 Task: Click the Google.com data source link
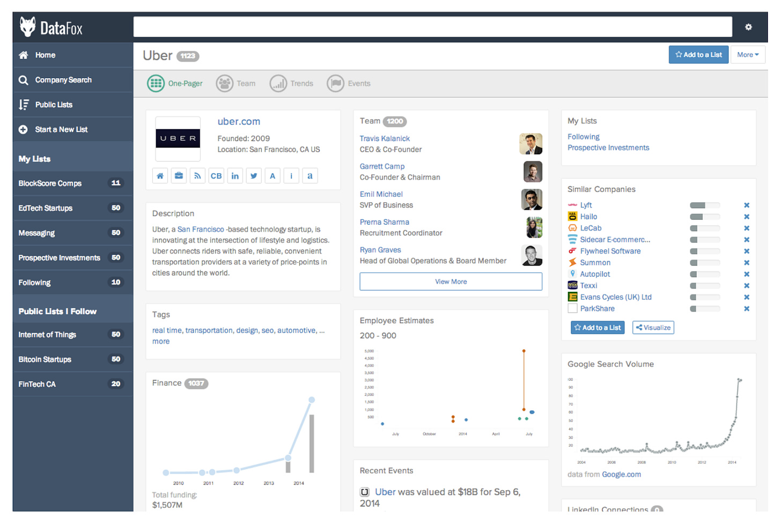621,475
